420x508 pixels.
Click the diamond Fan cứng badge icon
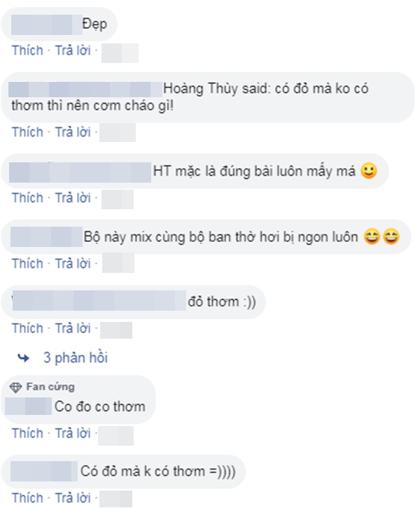tap(18, 387)
